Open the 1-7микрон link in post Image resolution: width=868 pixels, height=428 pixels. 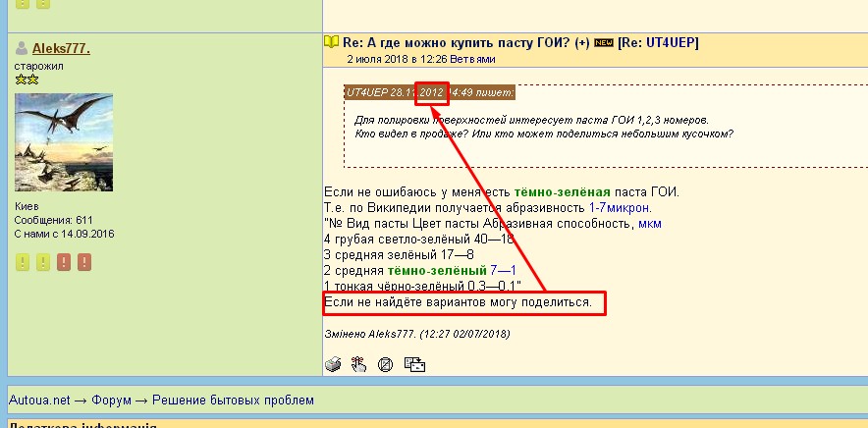click(620, 207)
